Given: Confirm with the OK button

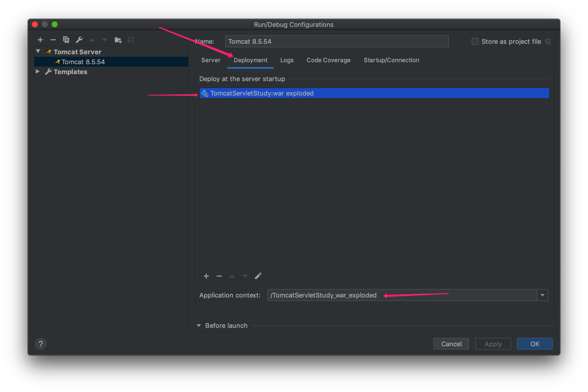Looking at the screenshot, I should [534, 344].
